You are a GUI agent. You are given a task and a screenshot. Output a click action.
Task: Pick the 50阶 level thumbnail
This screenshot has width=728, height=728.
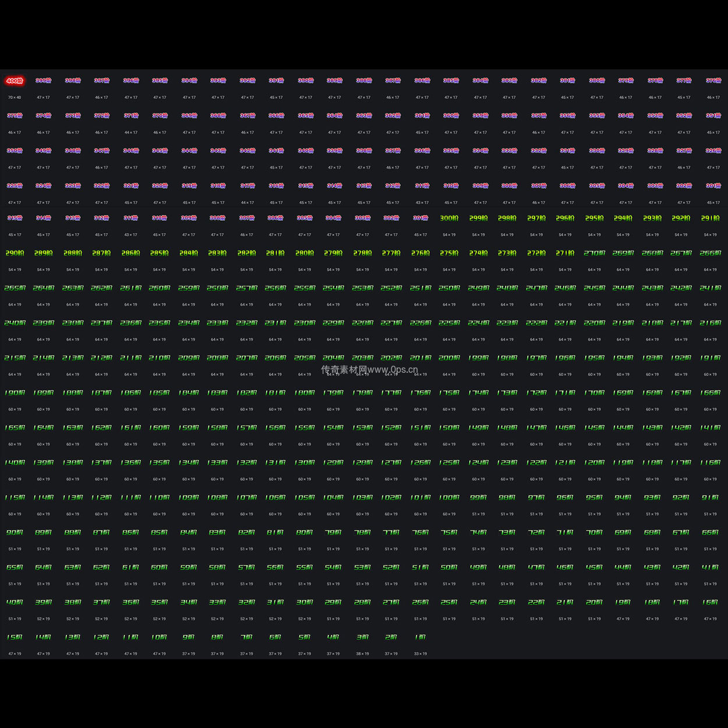[449, 567]
